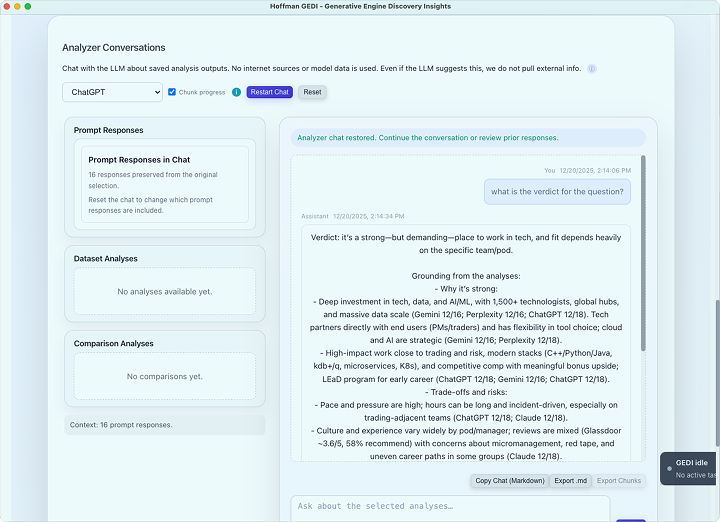Click the yellow macOS minimize window button

tap(17, 6)
